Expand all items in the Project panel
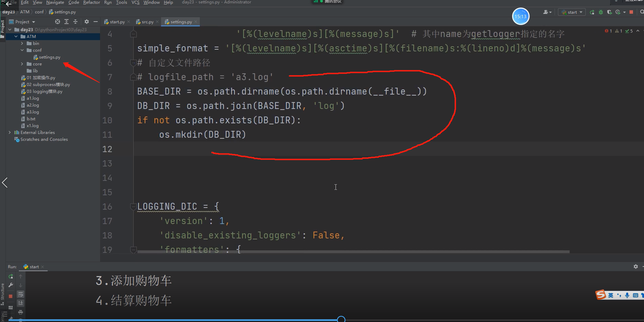Image resolution: width=644 pixels, height=322 pixels. (x=66, y=22)
